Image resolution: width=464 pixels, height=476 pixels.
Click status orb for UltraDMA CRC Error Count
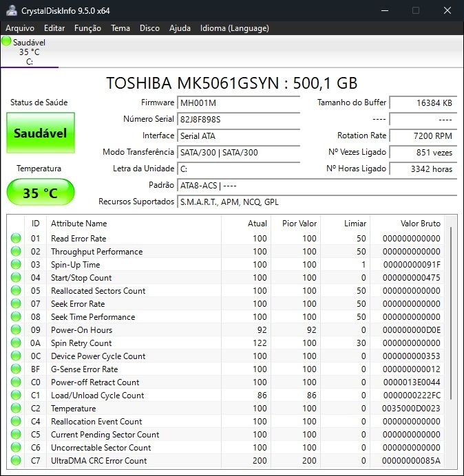pos(16,460)
